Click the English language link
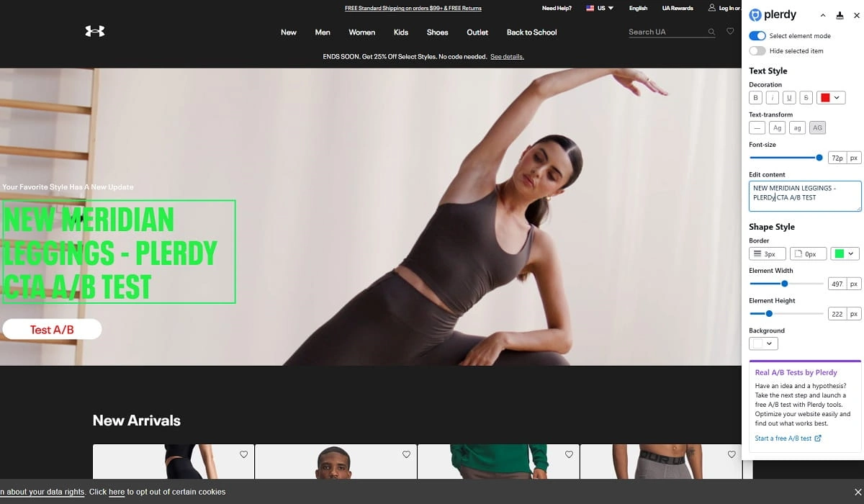This screenshot has width=864, height=504. click(639, 9)
